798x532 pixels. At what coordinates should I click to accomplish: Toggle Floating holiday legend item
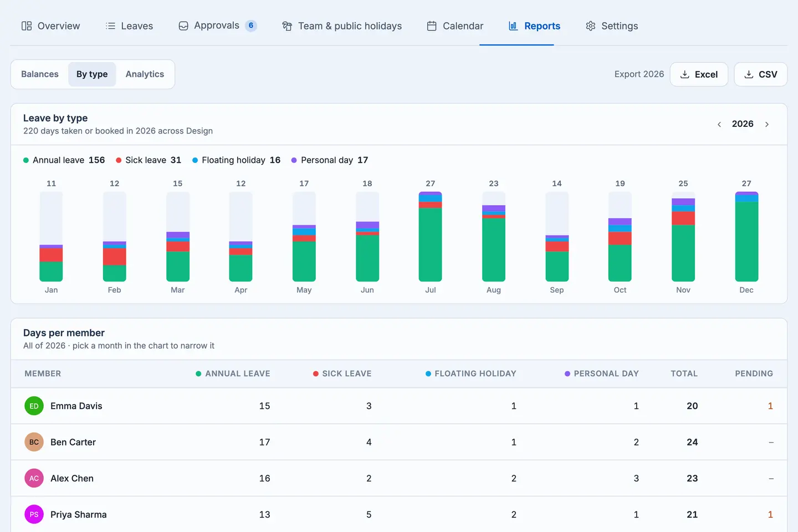[x=237, y=160]
